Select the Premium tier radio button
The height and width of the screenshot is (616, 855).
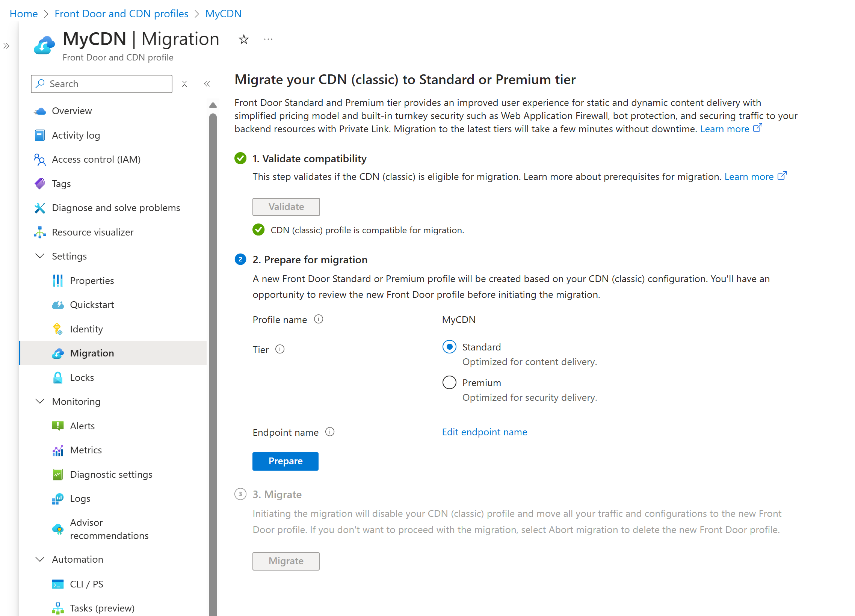(x=449, y=382)
